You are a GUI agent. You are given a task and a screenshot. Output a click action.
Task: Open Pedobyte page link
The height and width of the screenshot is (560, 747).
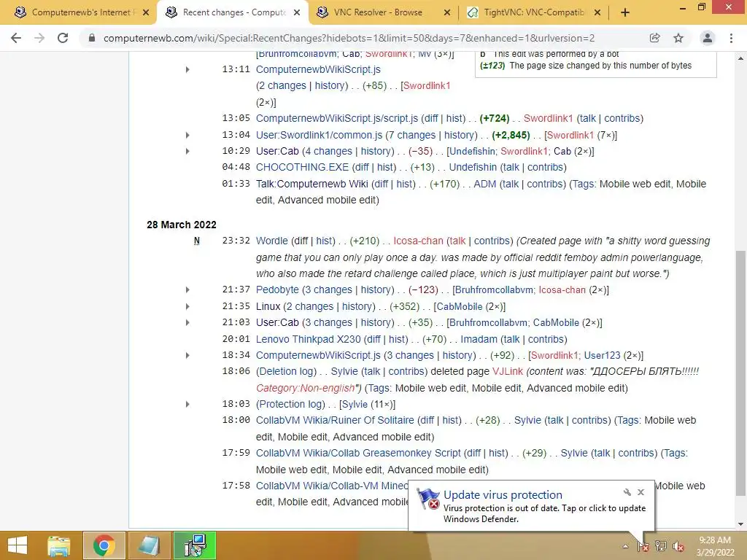point(277,290)
